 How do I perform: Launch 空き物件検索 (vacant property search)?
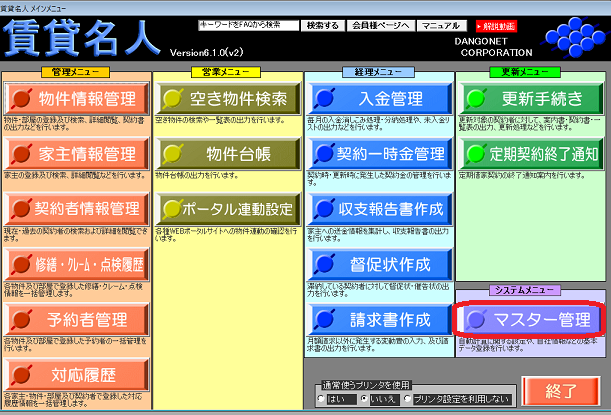[x=226, y=100]
